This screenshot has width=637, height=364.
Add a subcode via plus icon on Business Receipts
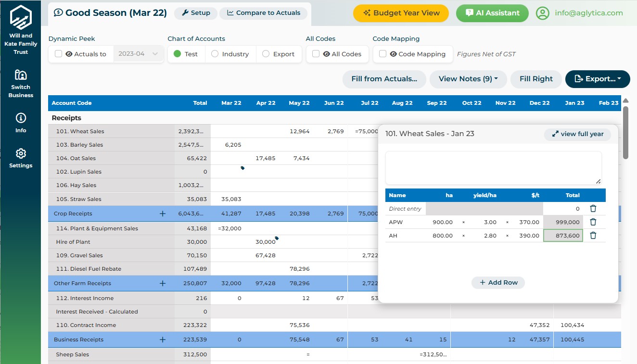(163, 339)
